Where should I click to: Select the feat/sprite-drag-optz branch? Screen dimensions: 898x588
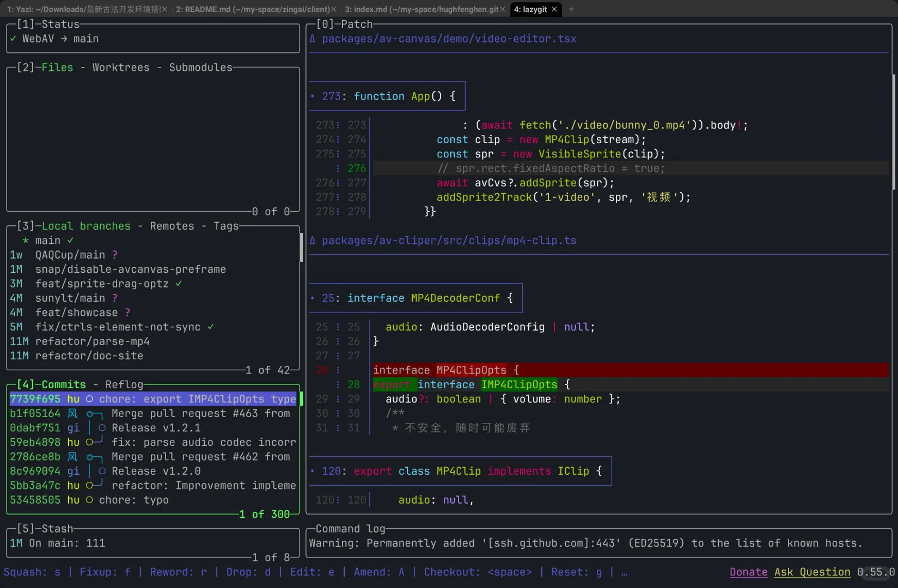[102, 284]
